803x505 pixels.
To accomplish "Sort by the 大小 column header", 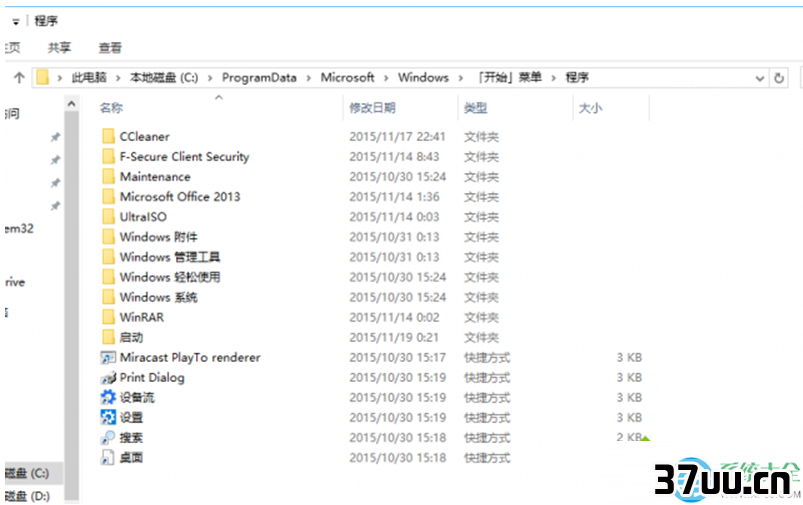I will (590, 108).
